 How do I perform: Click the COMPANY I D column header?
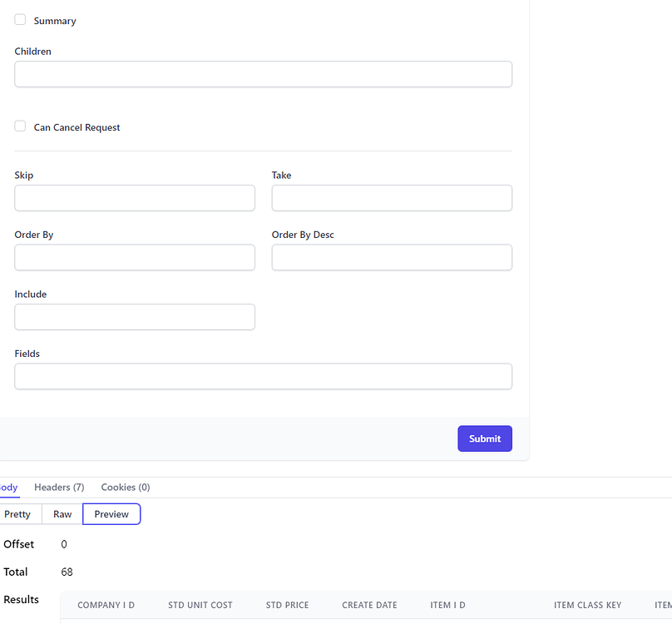[106, 605]
